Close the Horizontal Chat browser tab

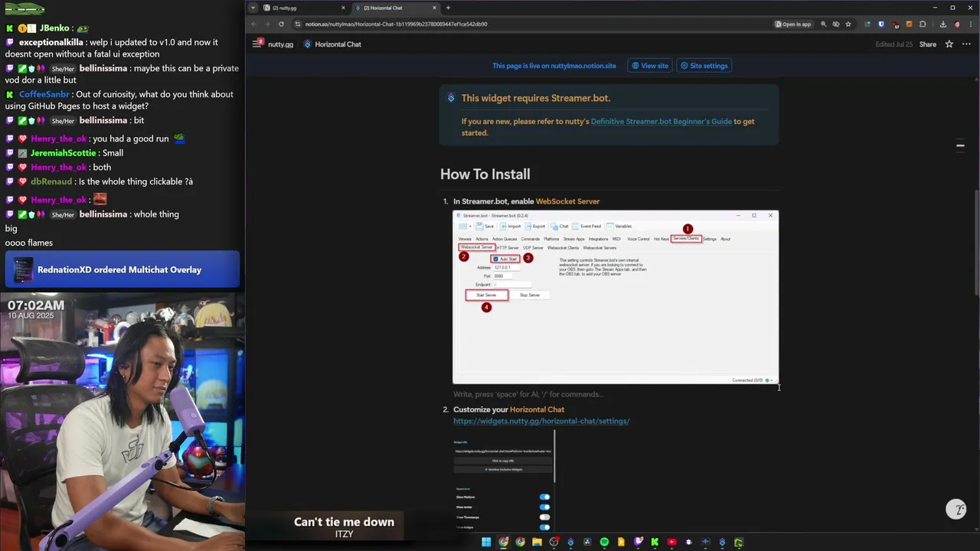(x=434, y=8)
